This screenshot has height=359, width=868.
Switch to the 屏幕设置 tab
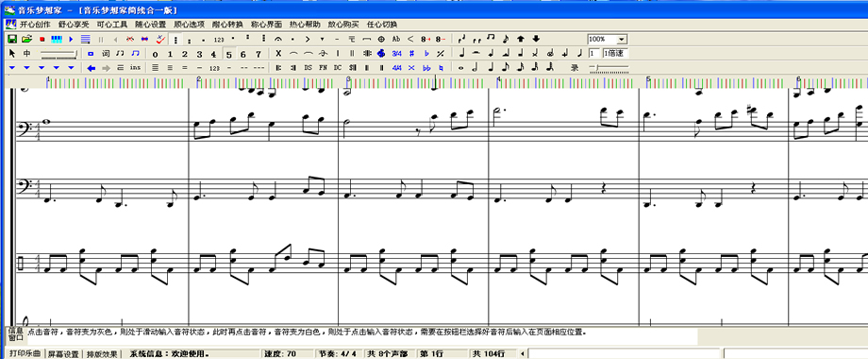(x=63, y=354)
